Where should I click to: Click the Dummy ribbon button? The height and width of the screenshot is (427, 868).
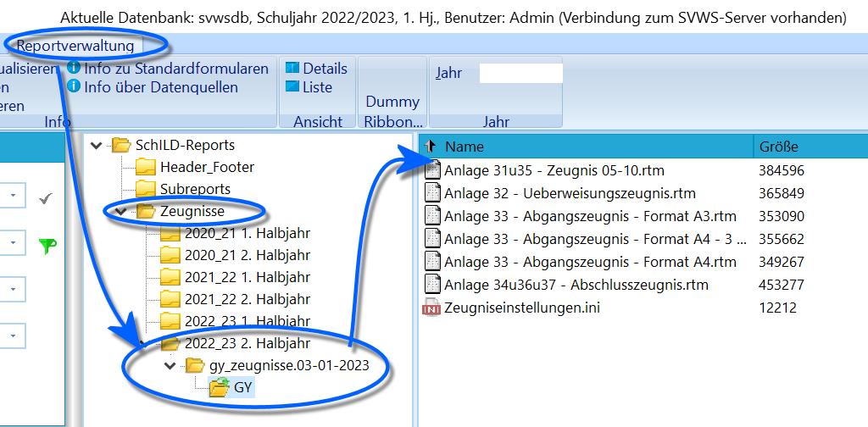click(392, 102)
